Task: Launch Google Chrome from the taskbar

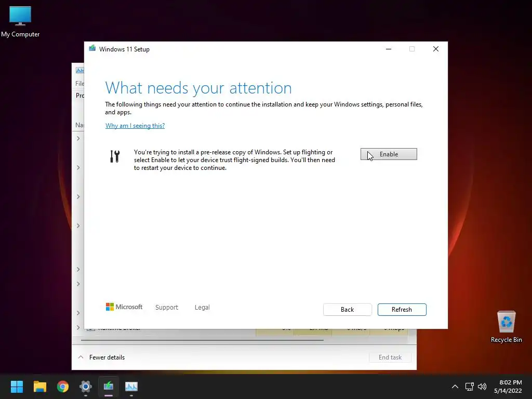Action: click(63, 387)
